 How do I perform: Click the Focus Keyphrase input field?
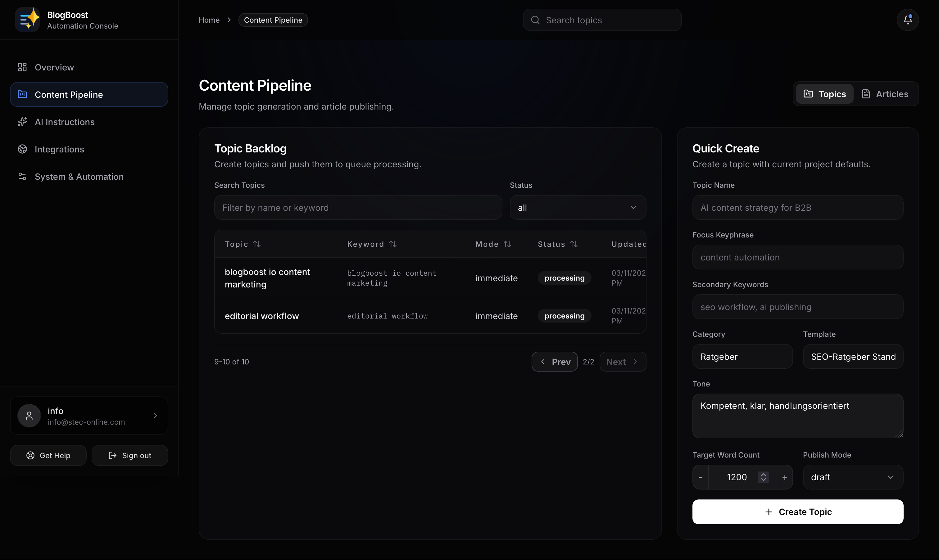click(797, 257)
